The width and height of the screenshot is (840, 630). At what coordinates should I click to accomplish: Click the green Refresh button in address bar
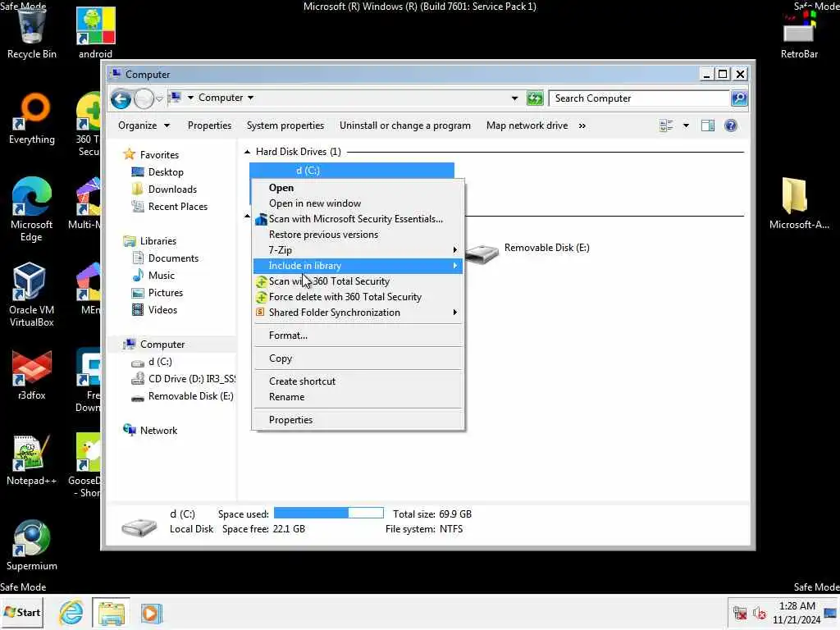point(535,98)
